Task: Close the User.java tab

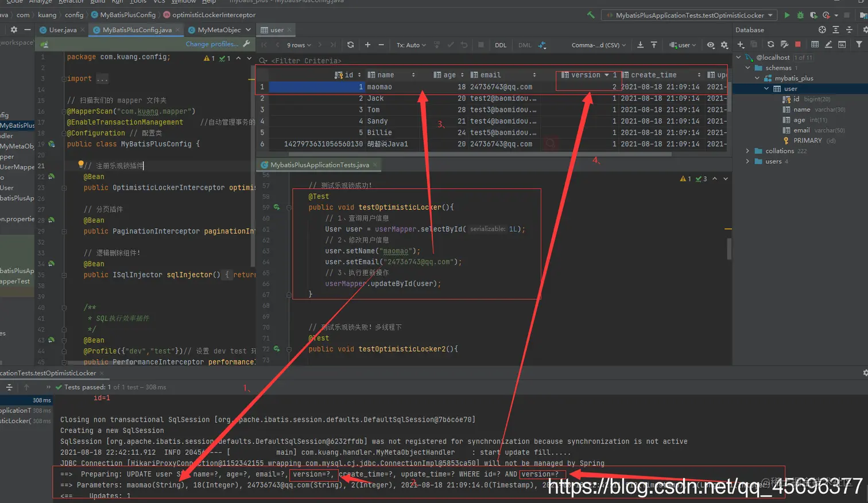Action: point(83,30)
